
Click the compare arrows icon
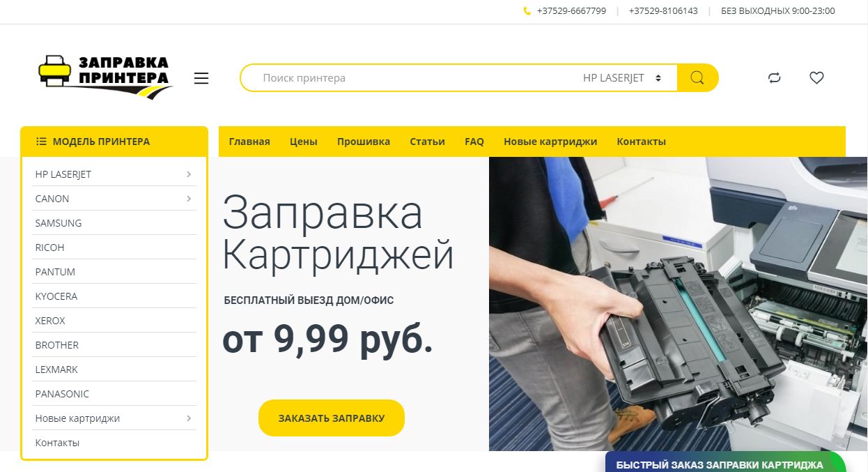coord(775,78)
